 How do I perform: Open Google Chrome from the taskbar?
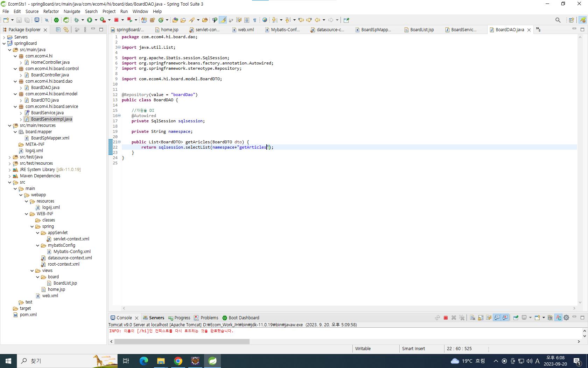[178, 361]
